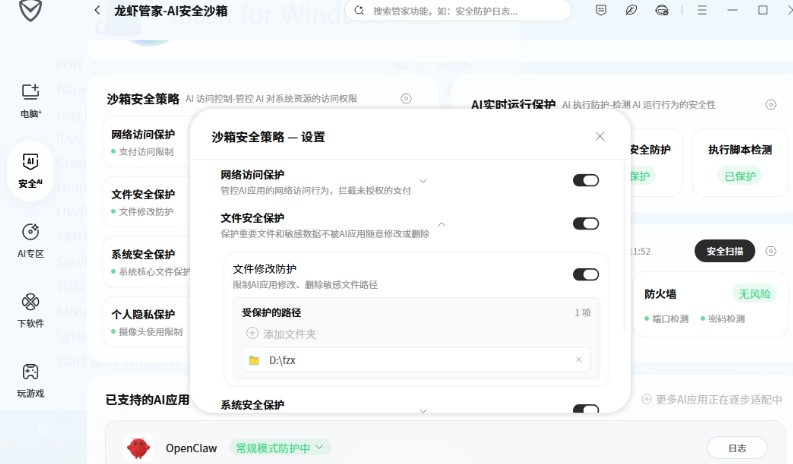Go to 下软件 in sidebar
Image resolution: width=793 pixels, height=464 pixels.
coord(30,308)
